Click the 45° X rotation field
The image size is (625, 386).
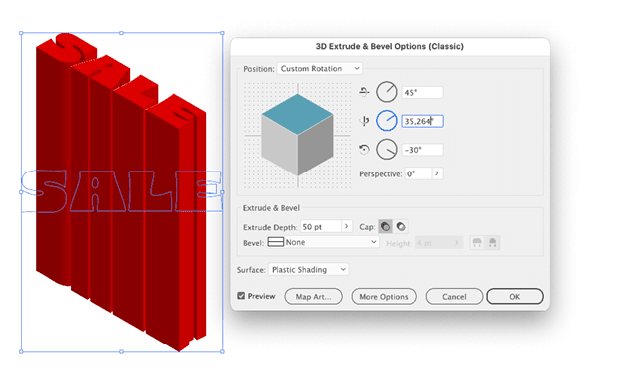[x=422, y=93]
